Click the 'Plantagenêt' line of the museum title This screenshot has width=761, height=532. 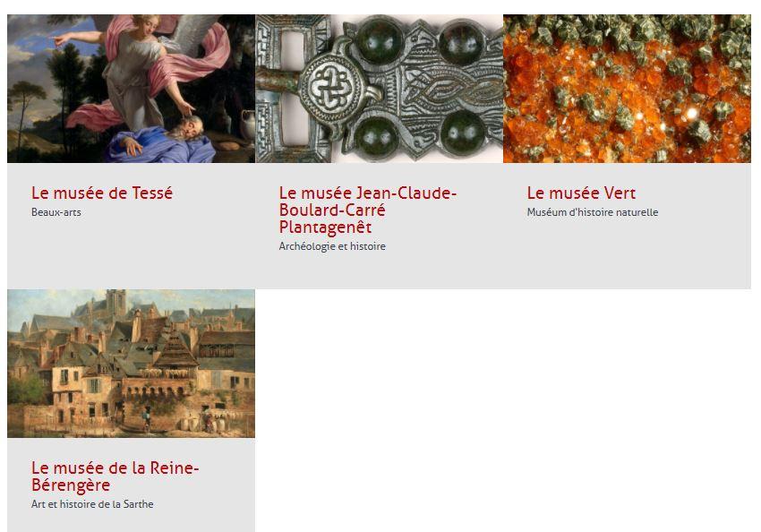click(325, 227)
